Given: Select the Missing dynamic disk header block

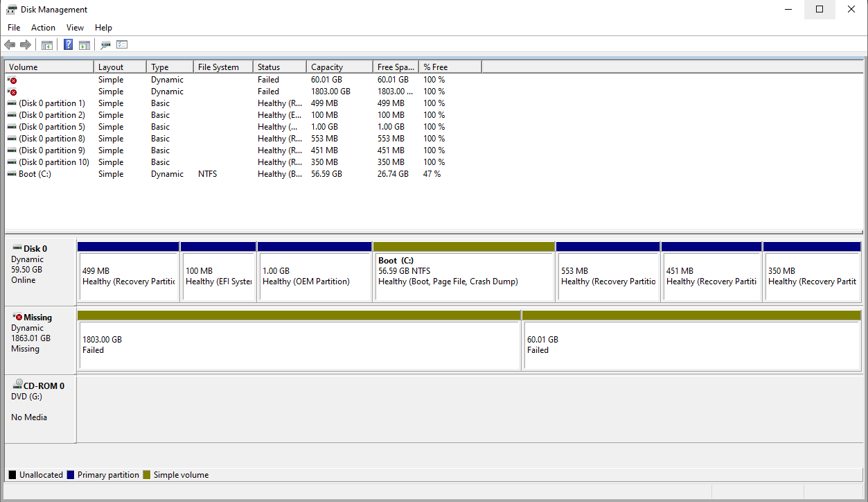Looking at the screenshot, I should [40, 340].
